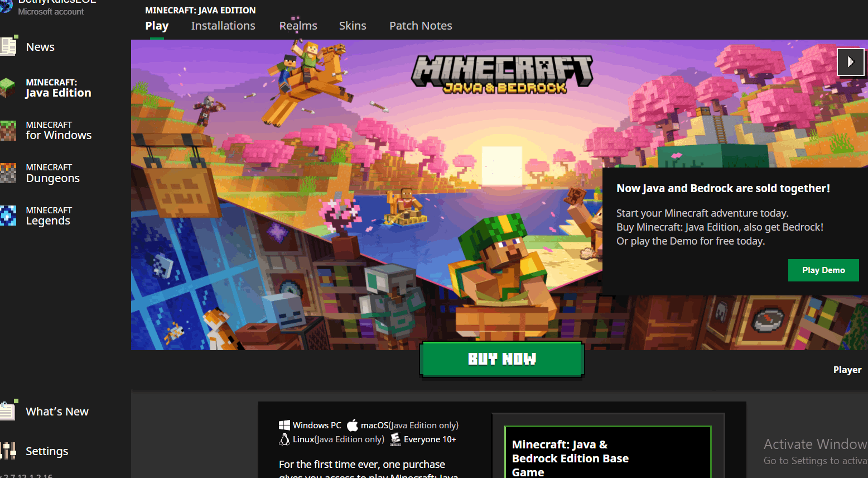The width and height of the screenshot is (868, 478).
Task: Click the macOS apple platform icon
Action: (x=353, y=425)
